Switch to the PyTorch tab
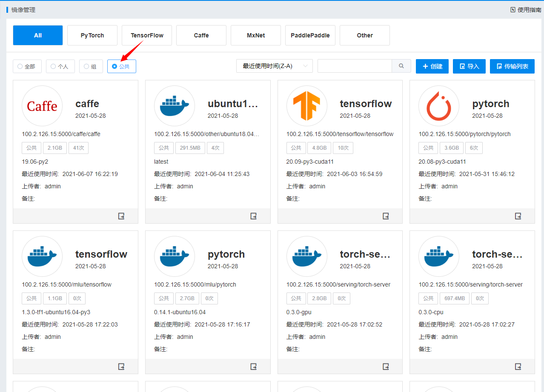 click(x=92, y=35)
